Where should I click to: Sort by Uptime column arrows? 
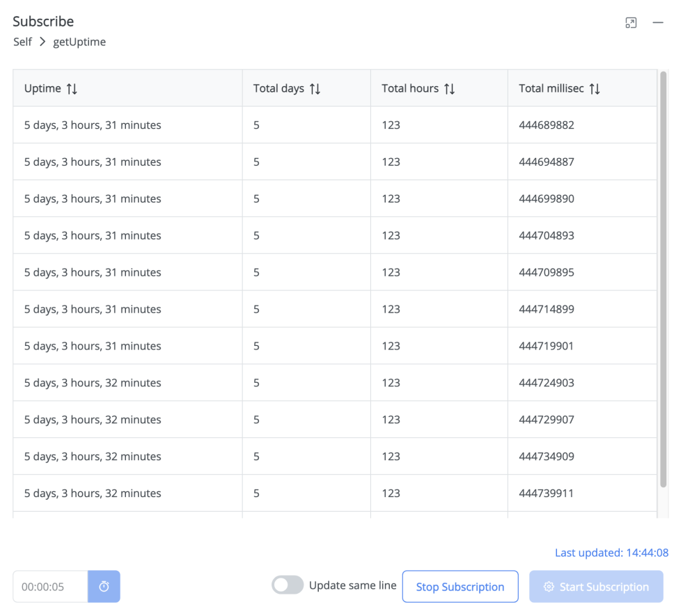[x=72, y=88]
